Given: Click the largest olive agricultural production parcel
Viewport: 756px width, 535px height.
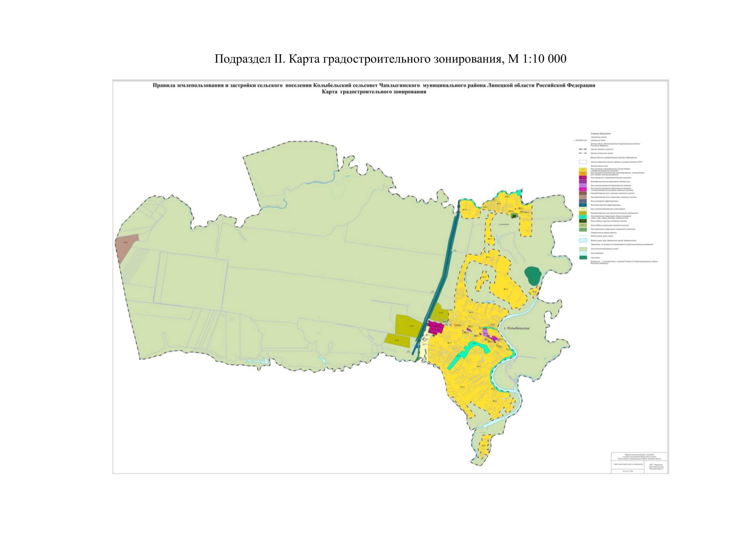Looking at the screenshot, I should pyautogui.click(x=410, y=325).
